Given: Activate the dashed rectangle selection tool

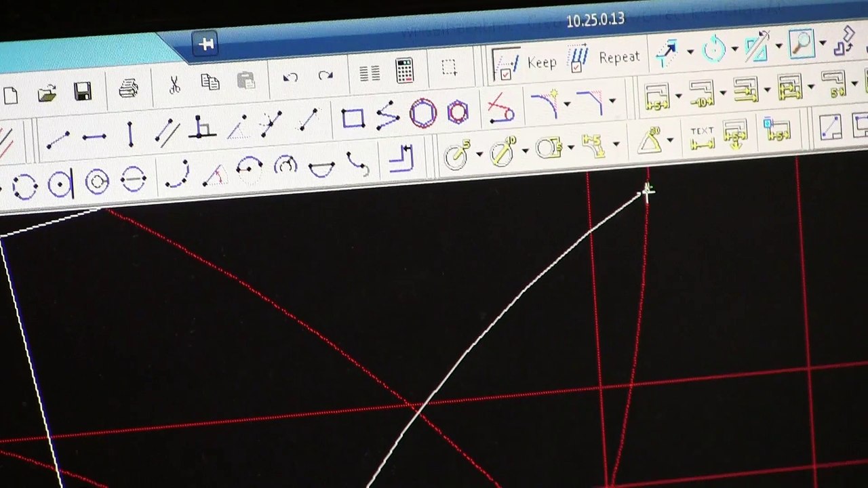Looking at the screenshot, I should (x=449, y=67).
